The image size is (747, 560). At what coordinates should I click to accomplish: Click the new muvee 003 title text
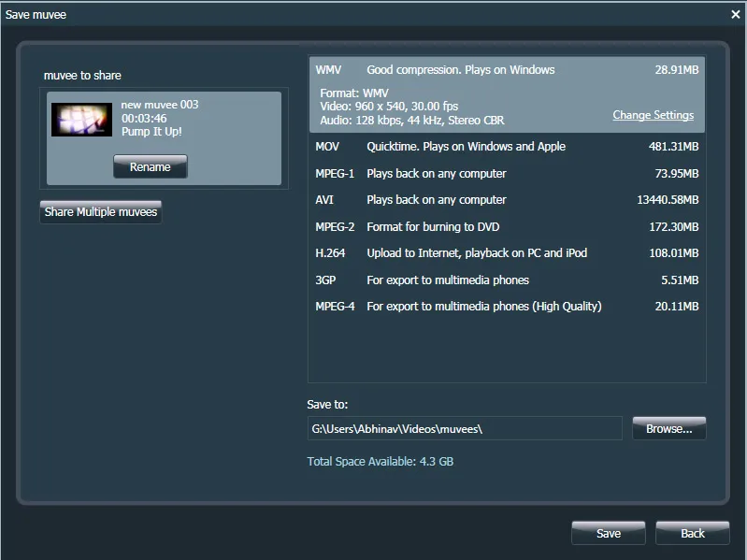160,105
